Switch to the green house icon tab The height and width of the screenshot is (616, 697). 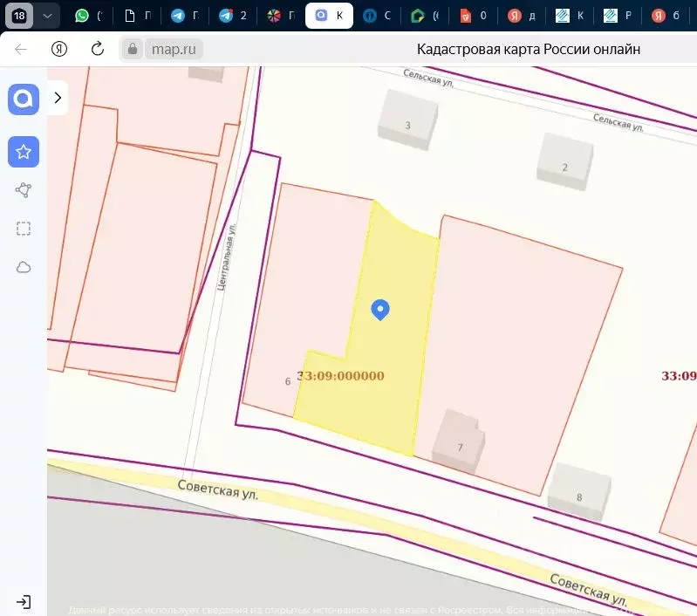(x=425, y=16)
